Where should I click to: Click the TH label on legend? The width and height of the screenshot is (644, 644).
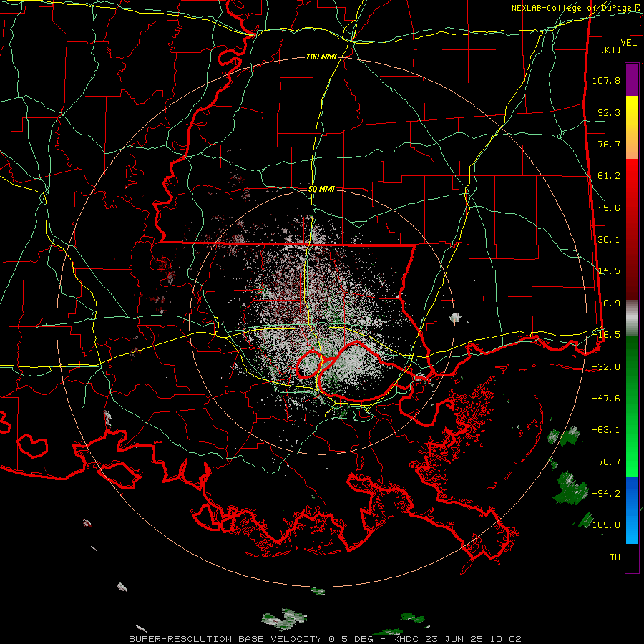pos(615,557)
